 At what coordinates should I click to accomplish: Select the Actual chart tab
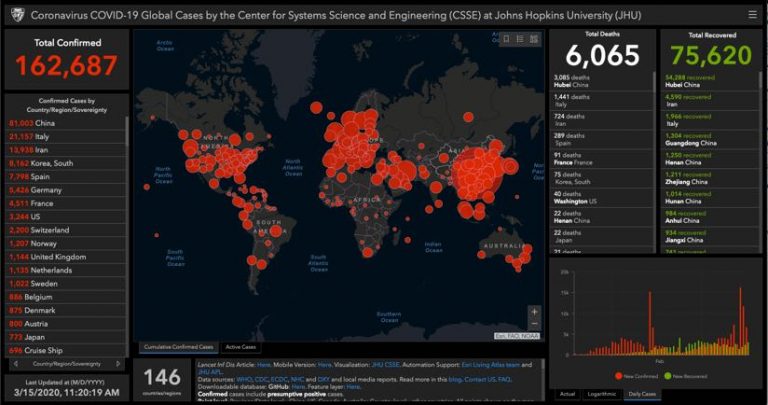[x=567, y=394]
